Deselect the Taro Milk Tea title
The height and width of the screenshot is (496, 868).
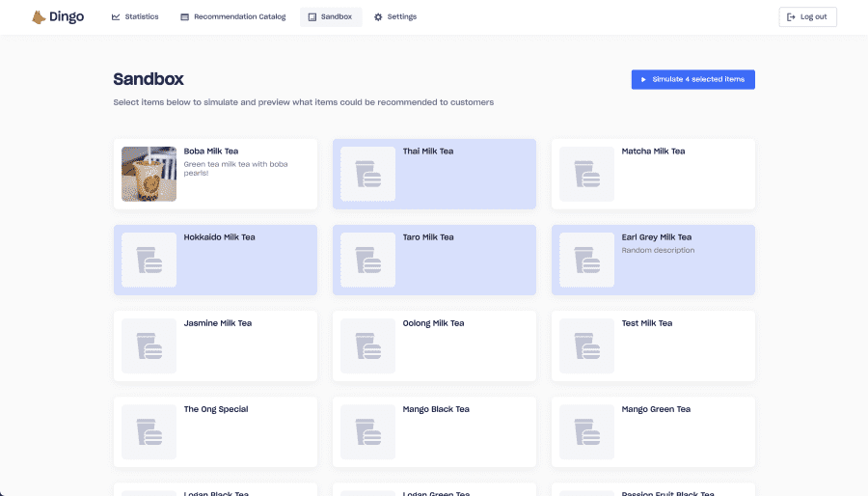(428, 237)
